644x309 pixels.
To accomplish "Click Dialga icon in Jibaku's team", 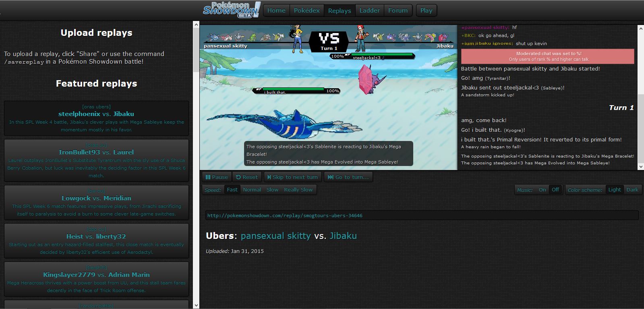I will tap(404, 37).
